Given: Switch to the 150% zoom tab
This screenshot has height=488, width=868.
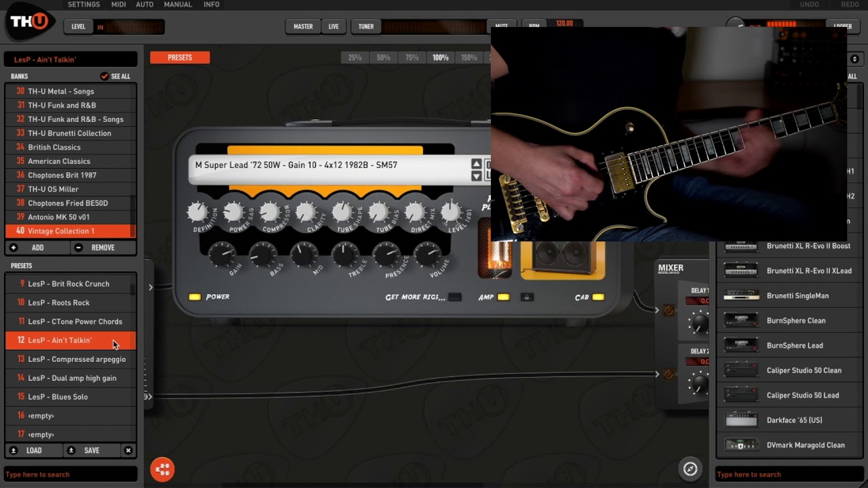Looking at the screenshot, I should pyautogui.click(x=469, y=57).
